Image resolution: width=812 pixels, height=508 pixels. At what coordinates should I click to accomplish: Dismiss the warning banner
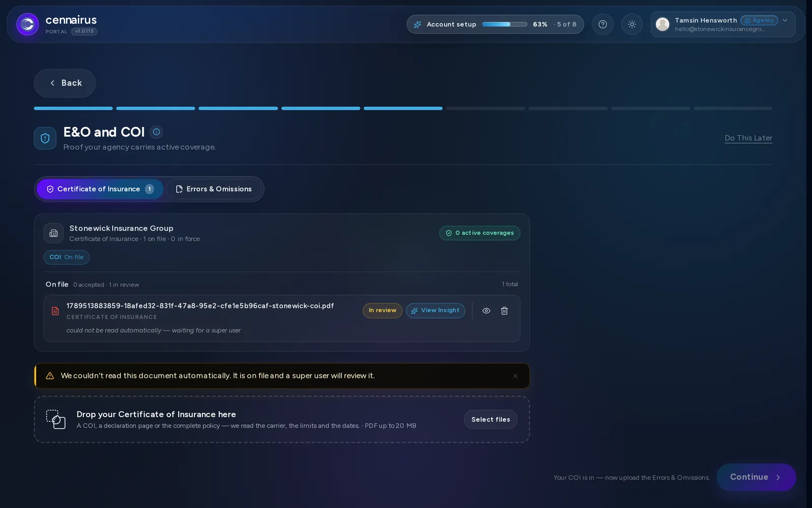pyautogui.click(x=515, y=376)
